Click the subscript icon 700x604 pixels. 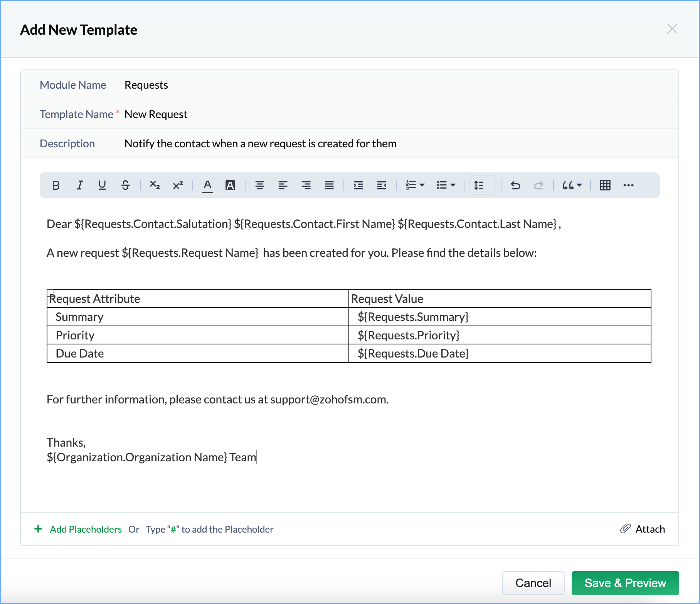click(155, 186)
